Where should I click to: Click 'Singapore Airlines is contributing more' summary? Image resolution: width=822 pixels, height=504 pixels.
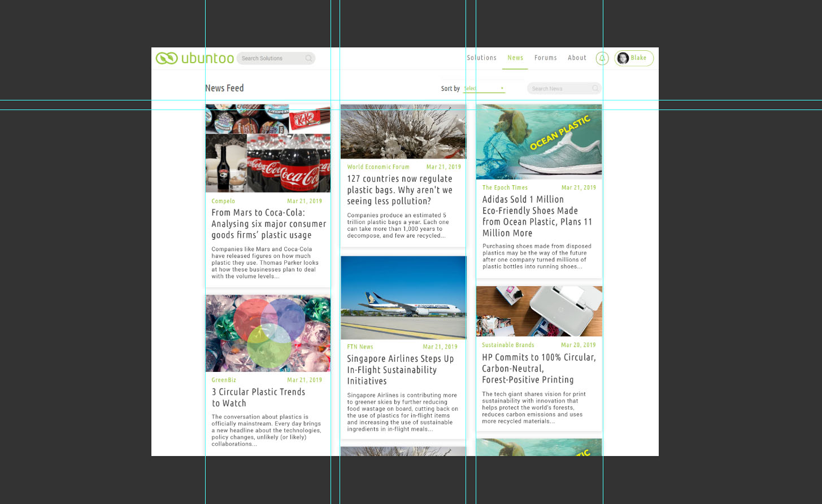pos(402,412)
